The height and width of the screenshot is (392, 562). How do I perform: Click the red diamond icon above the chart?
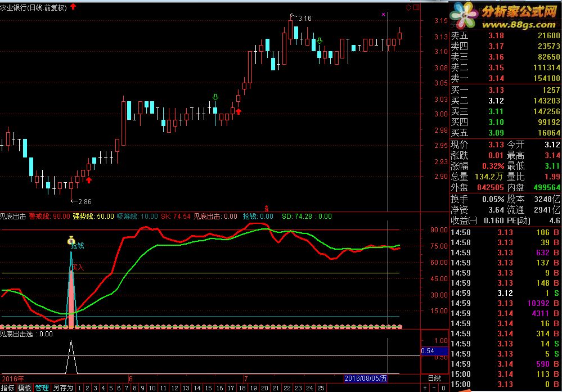(x=408, y=7)
